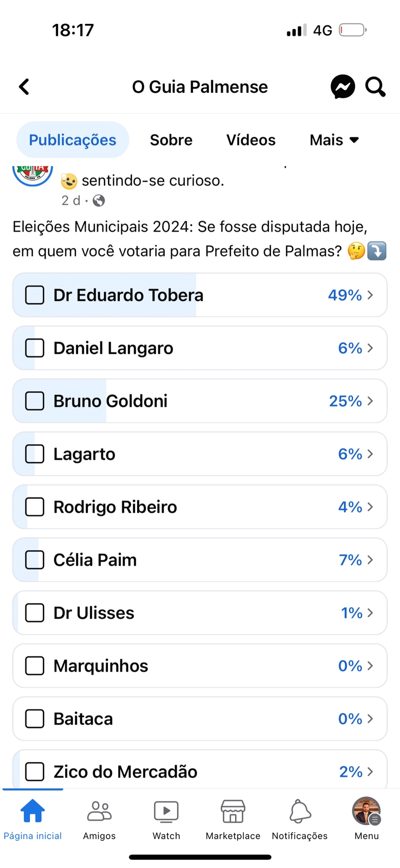The width and height of the screenshot is (400, 868).
Task: Tap the back arrow icon
Action: (x=24, y=87)
